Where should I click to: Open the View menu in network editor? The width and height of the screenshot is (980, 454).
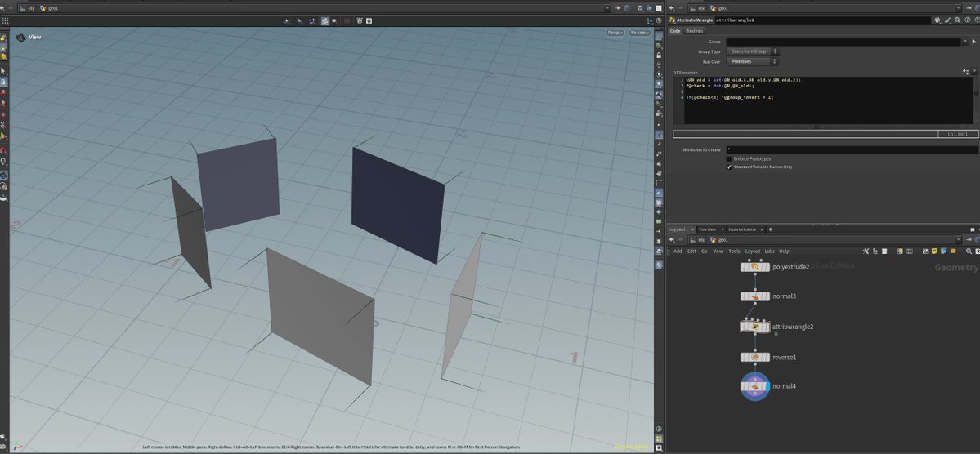(718, 251)
